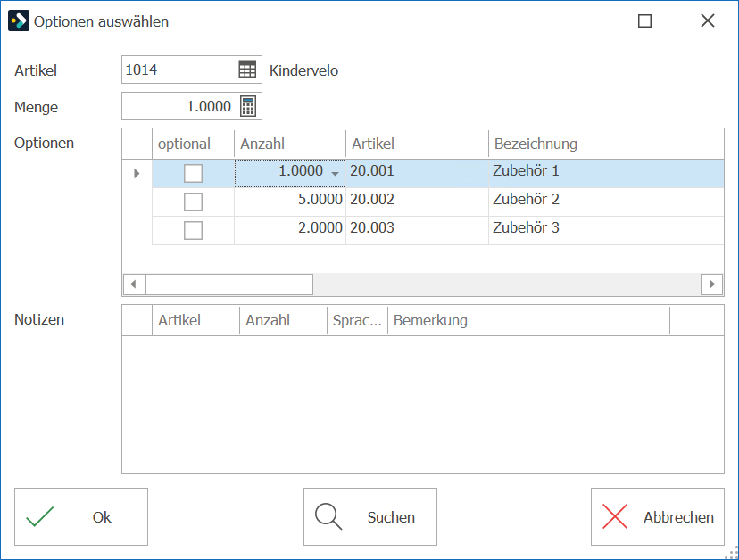Tick the optional checkbox for Zubehör 2
This screenshot has height=560, width=739.
pos(194,202)
